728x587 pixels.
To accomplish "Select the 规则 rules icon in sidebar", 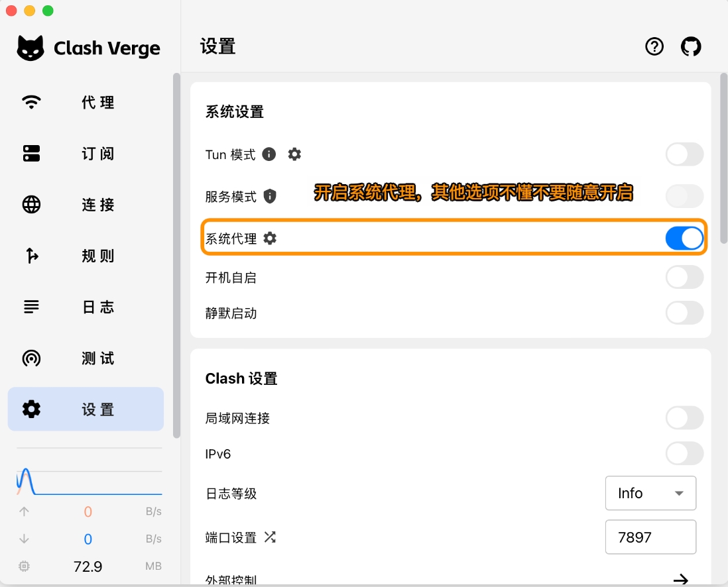I will 31,256.
